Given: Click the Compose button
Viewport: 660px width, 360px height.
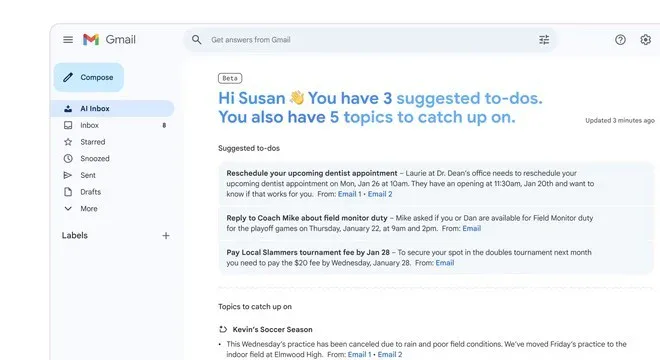Looking at the screenshot, I should point(88,77).
